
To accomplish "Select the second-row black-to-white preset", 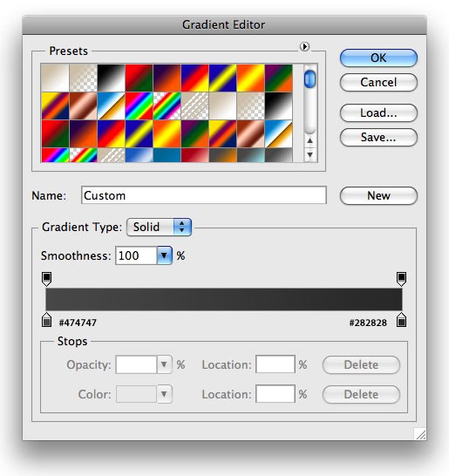I will pyautogui.click(x=279, y=105).
